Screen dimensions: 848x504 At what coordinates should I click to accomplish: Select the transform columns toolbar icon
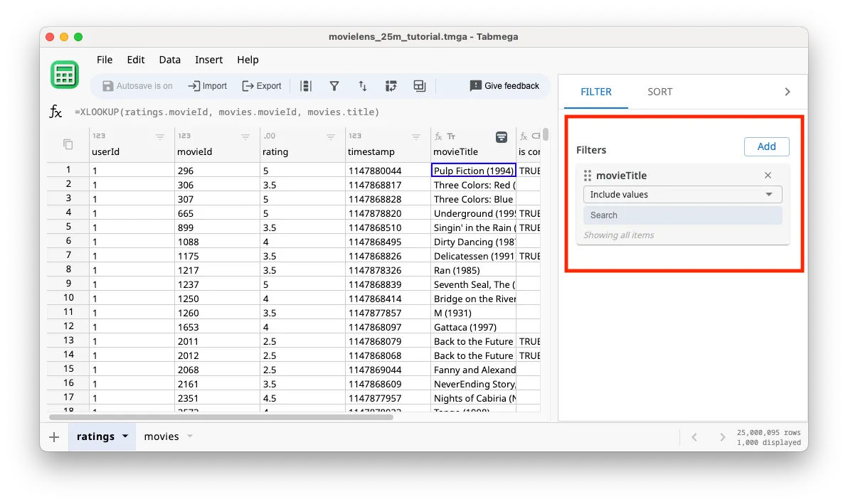391,85
